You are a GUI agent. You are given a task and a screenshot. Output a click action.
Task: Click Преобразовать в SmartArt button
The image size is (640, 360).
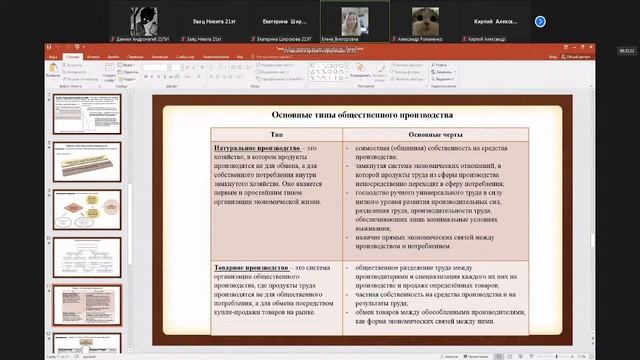[x=279, y=79]
